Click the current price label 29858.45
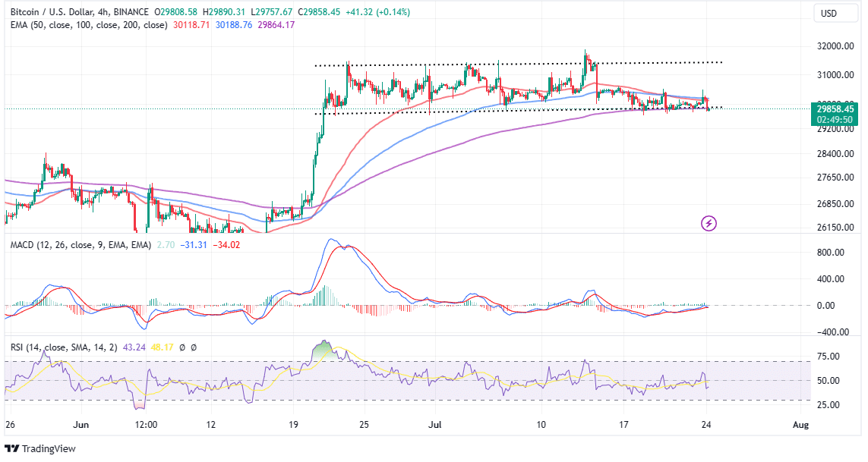 (x=835, y=109)
